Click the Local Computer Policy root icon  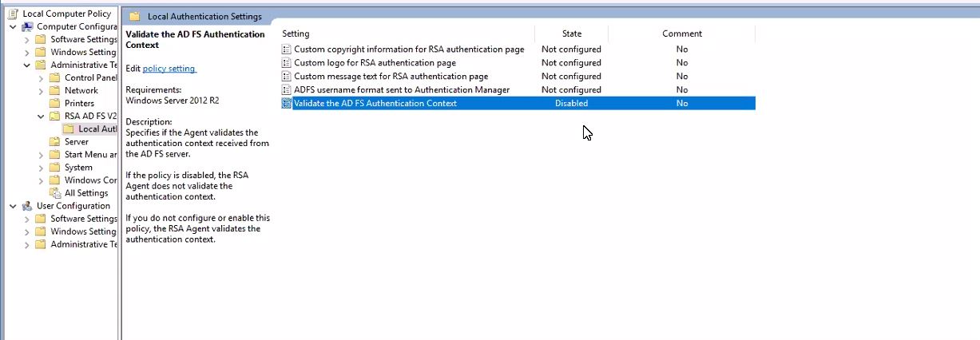[x=13, y=14]
